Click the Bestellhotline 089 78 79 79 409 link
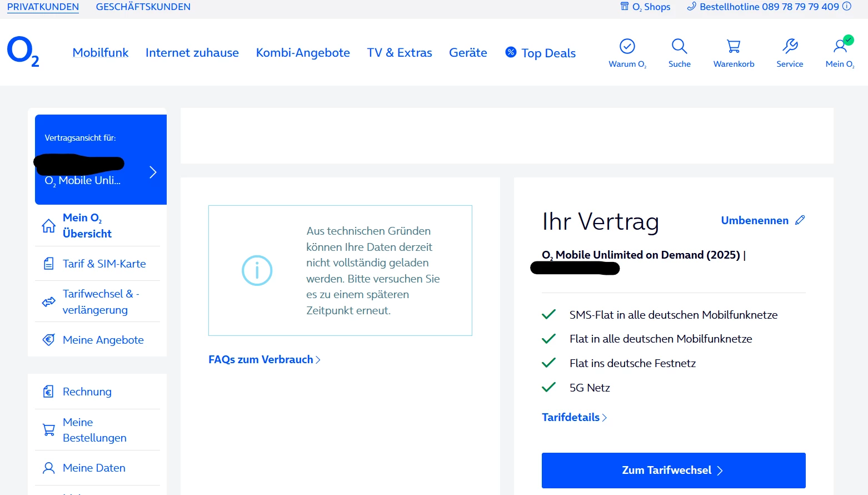This screenshot has height=495, width=868. (x=769, y=7)
